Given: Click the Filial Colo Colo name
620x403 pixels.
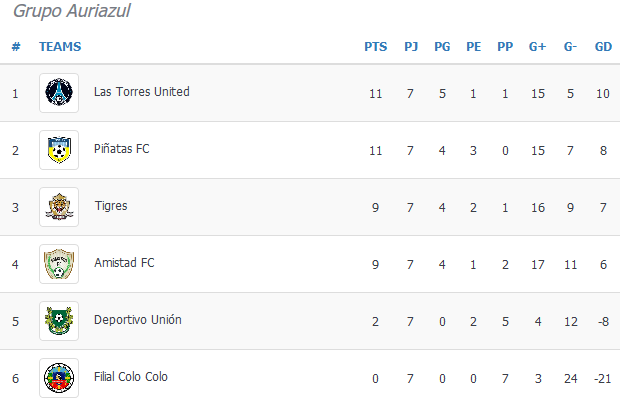Looking at the screenshot, I should pyautogui.click(x=131, y=377).
